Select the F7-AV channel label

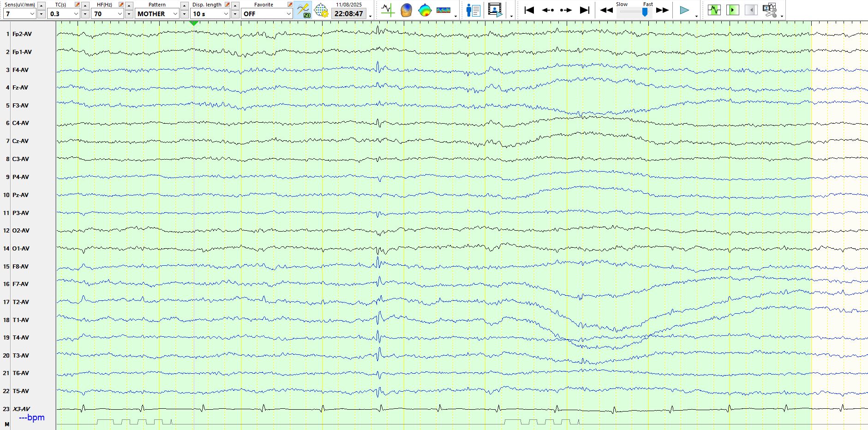20,284
